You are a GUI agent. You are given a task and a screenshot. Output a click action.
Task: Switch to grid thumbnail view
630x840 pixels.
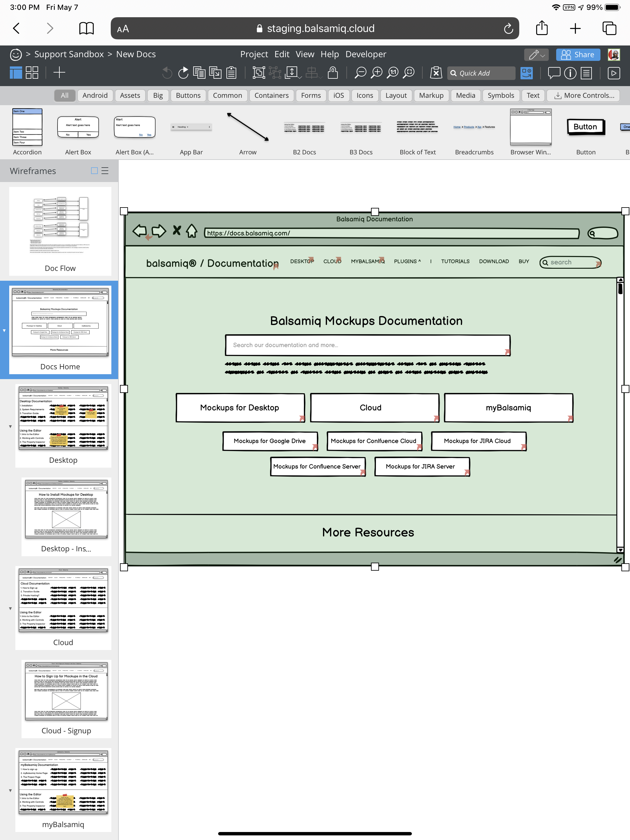pos(32,73)
